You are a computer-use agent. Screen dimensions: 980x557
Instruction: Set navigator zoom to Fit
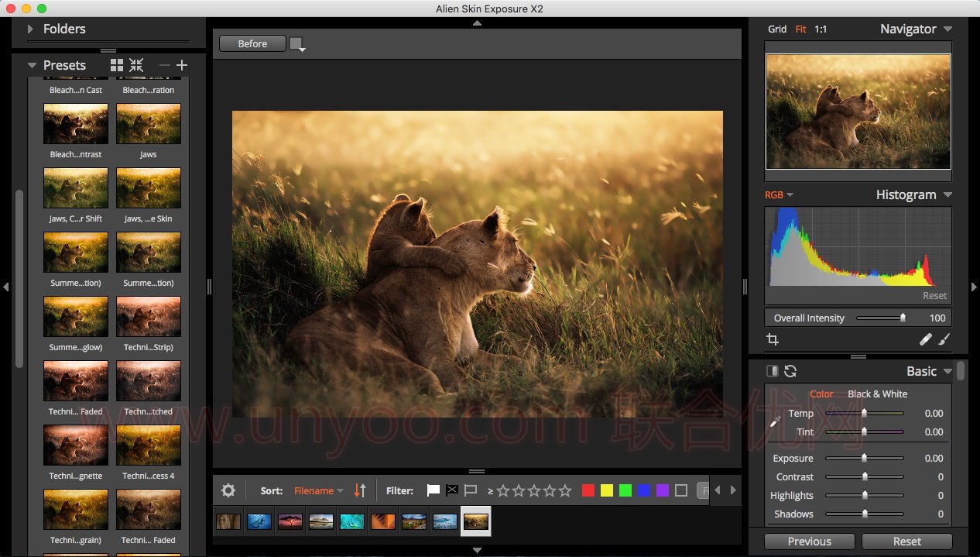pos(800,29)
